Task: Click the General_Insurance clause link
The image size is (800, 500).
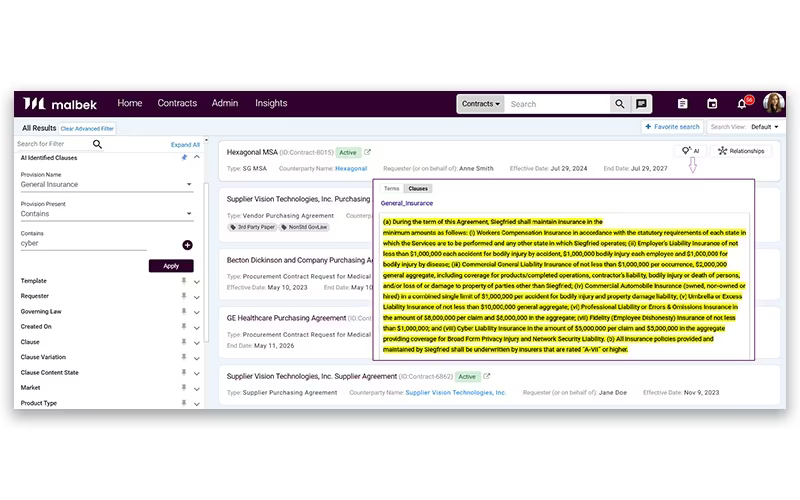Action: pos(407,203)
